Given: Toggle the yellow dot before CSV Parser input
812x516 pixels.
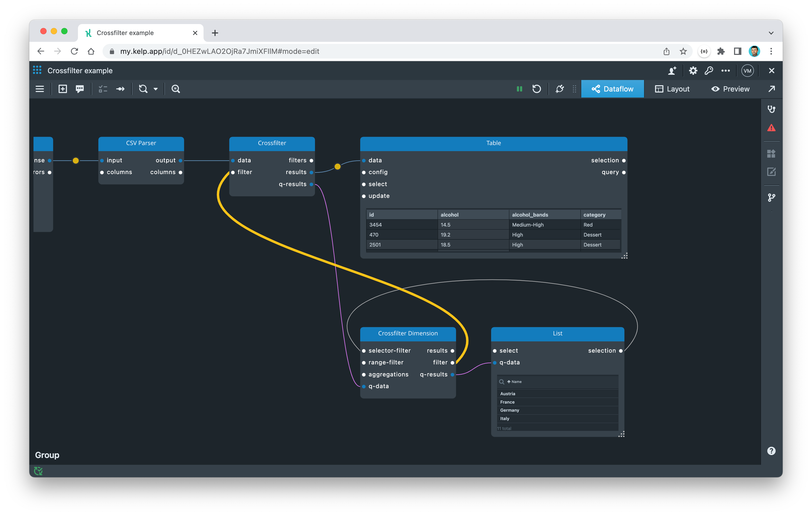Looking at the screenshot, I should tap(76, 161).
